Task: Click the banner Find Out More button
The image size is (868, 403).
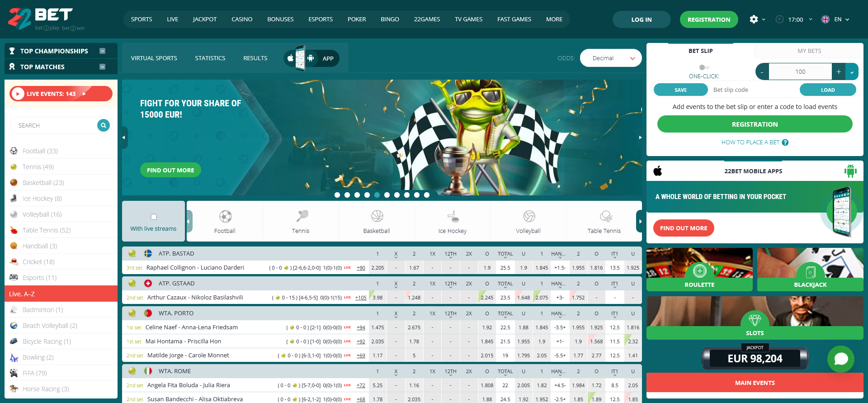Action: click(170, 170)
